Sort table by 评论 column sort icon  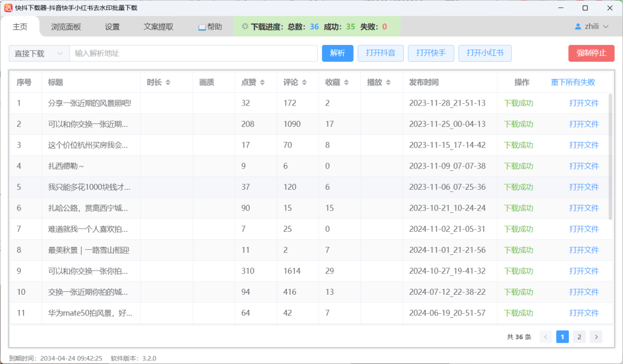click(x=305, y=82)
